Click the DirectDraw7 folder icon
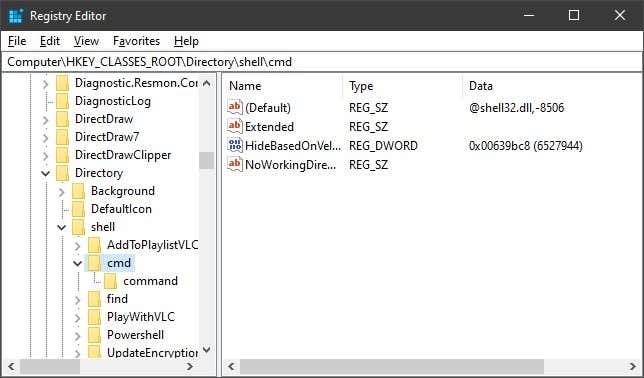 point(62,137)
